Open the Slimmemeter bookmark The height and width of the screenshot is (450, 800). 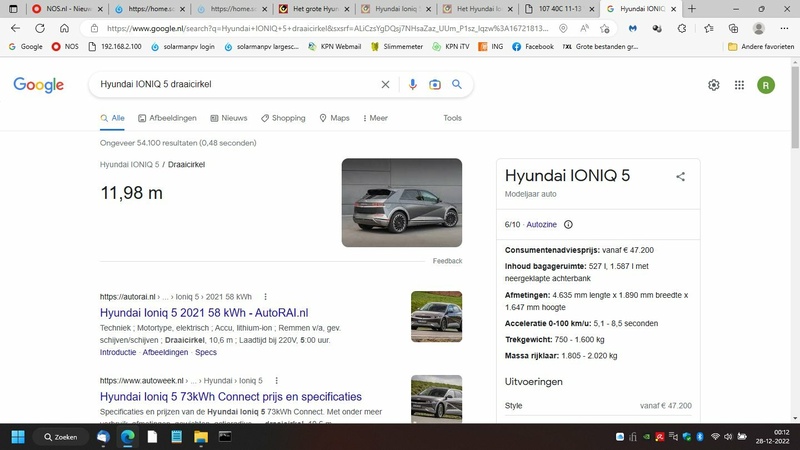pos(397,46)
